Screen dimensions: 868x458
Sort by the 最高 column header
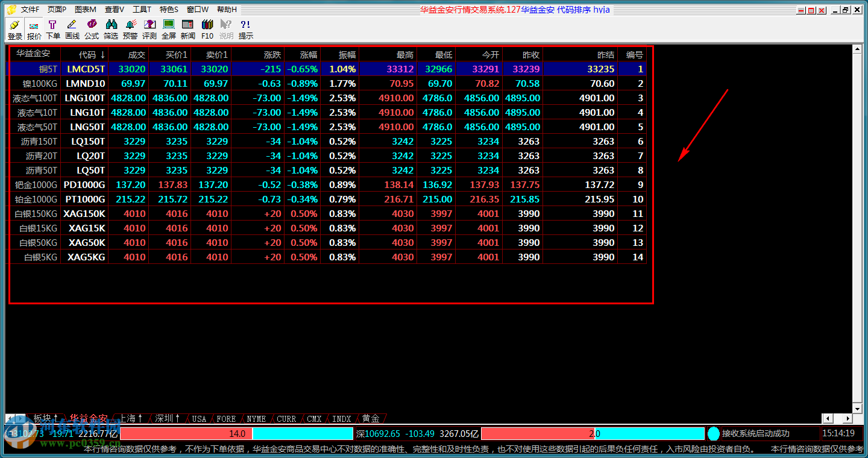tap(388, 54)
